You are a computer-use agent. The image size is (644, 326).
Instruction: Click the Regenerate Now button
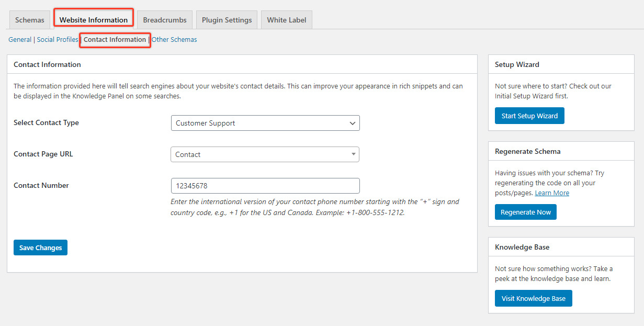click(x=525, y=211)
